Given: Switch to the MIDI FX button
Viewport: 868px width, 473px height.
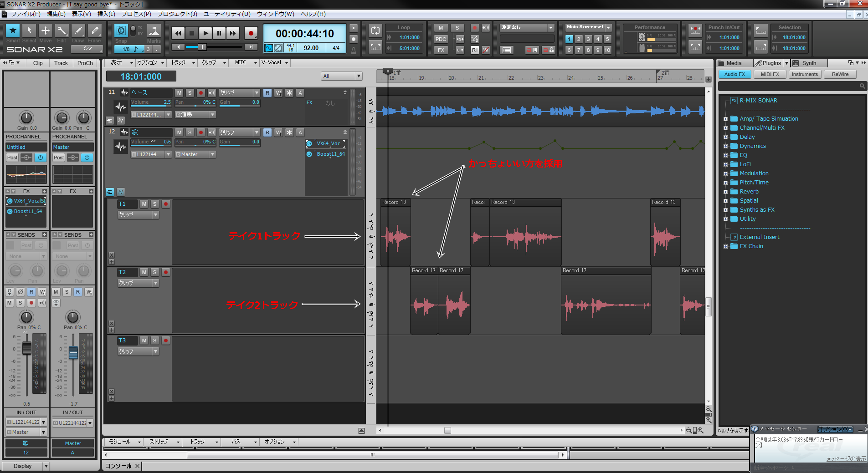Looking at the screenshot, I should pos(770,74).
